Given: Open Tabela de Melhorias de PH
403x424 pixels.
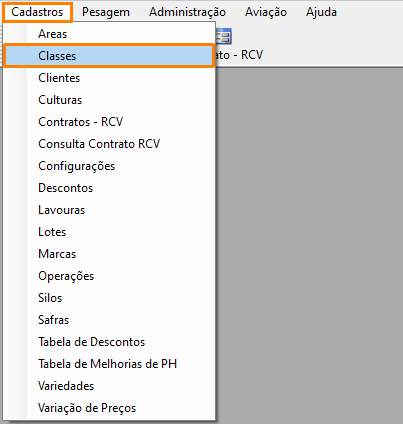Looking at the screenshot, I should tap(109, 364).
